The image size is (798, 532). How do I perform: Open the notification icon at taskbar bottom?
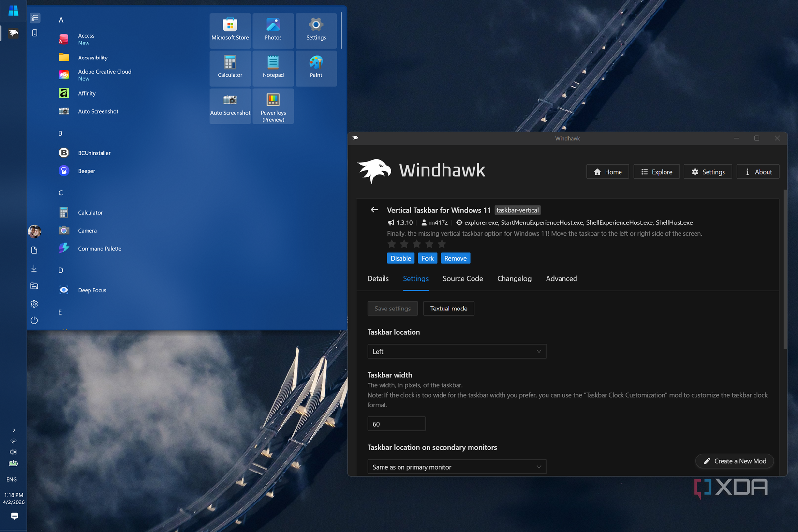point(14,516)
